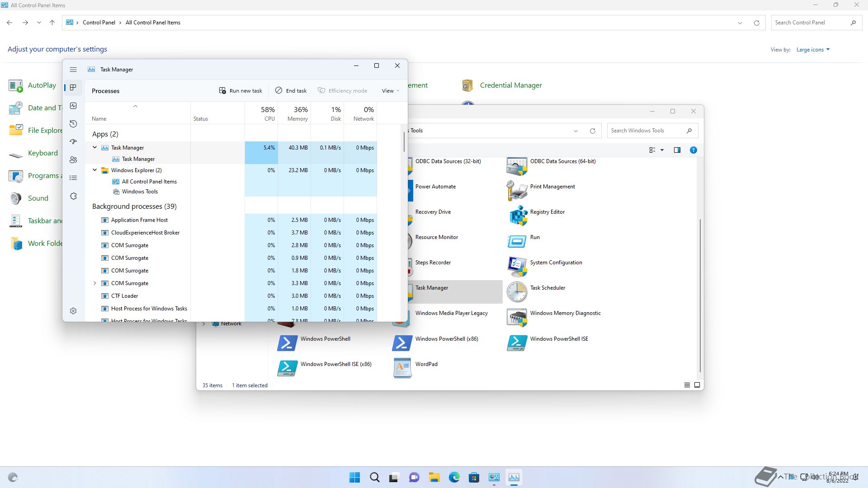Screen dimensions: 868x488
Task: Open Sound in Control Panel
Action: point(28,198)
